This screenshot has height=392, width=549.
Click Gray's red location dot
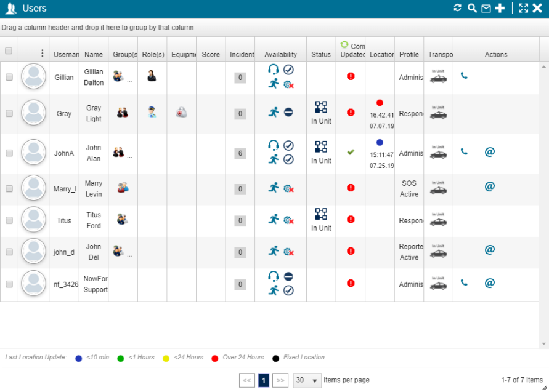(380, 103)
